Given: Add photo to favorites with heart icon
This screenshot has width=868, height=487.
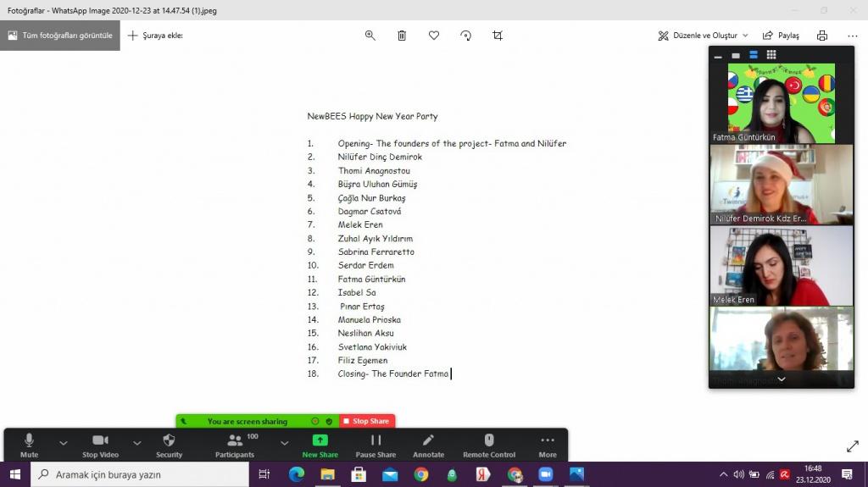Looking at the screenshot, I should click(x=434, y=36).
